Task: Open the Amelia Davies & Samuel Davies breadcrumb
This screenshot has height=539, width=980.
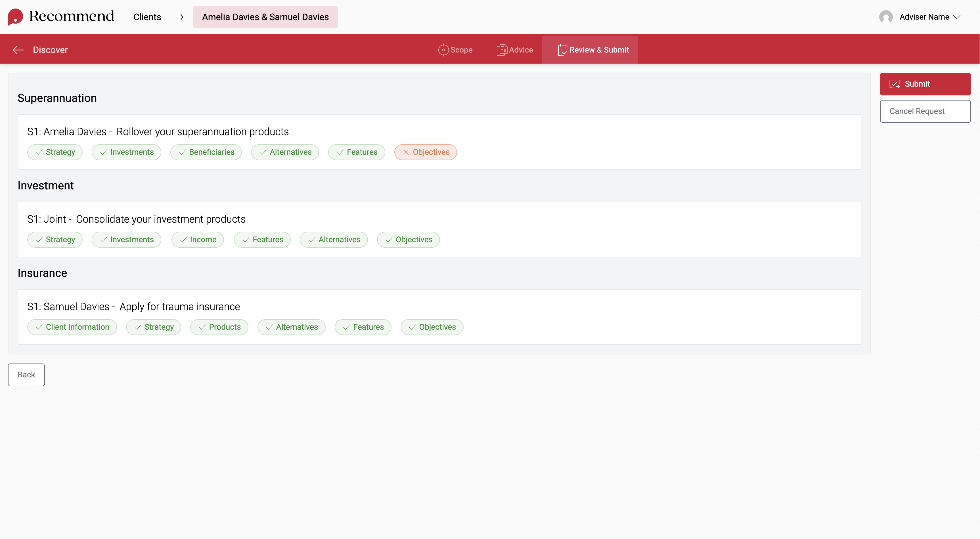Action: coord(265,17)
